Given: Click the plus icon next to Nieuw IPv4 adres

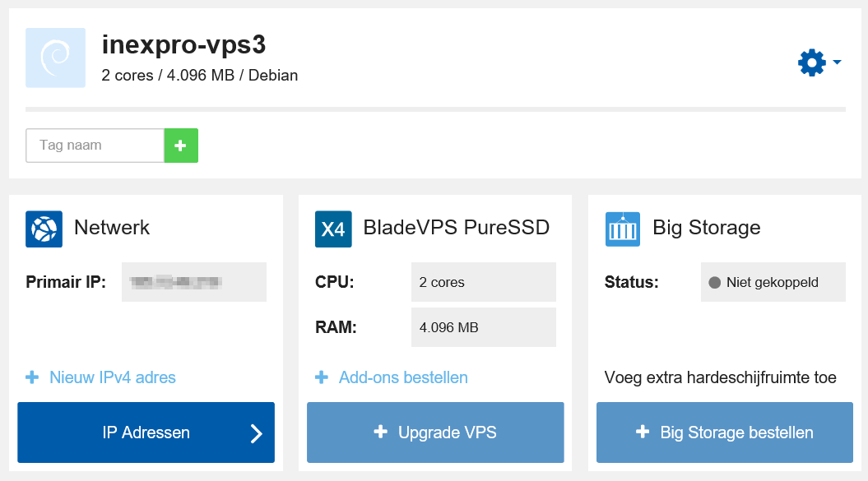Looking at the screenshot, I should (x=31, y=377).
